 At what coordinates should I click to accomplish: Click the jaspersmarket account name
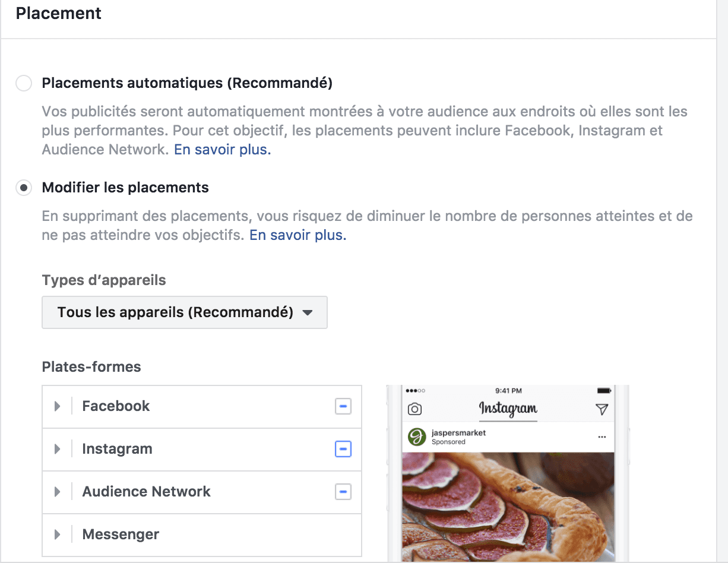(x=458, y=433)
